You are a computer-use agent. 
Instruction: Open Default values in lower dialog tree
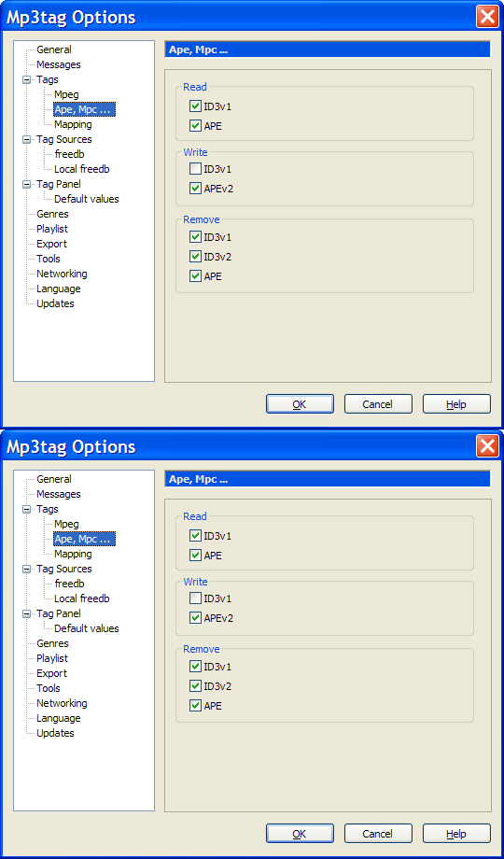click(87, 628)
